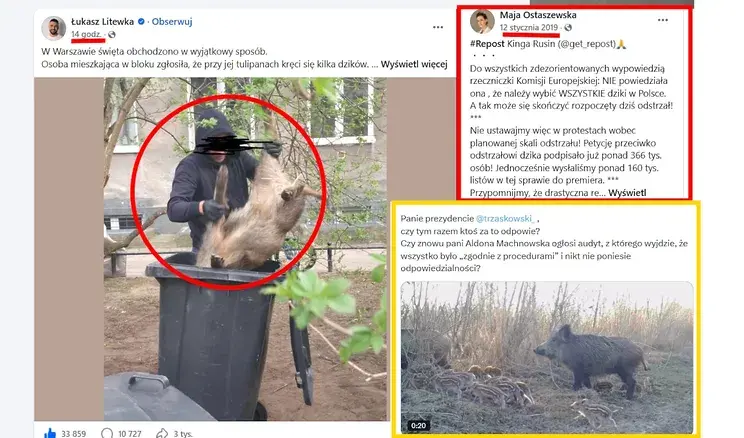Open the Łukasz Litewka name link
The image size is (744, 438).
[102, 21]
